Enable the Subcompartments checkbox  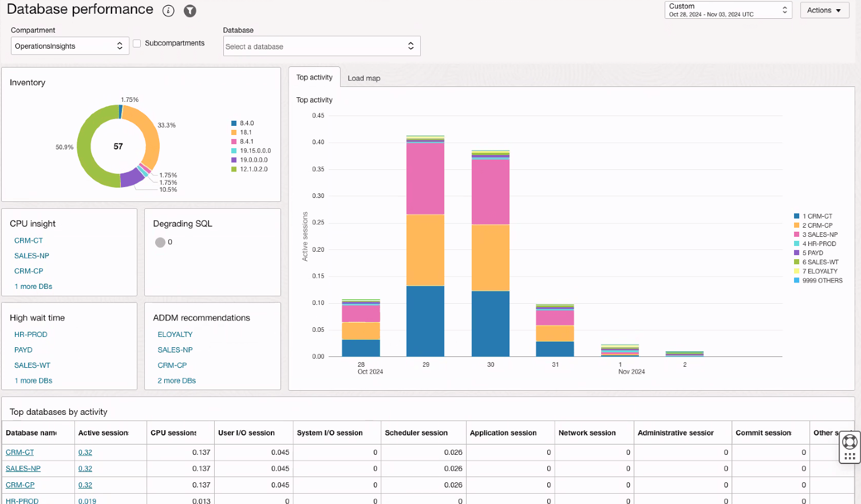click(x=137, y=43)
